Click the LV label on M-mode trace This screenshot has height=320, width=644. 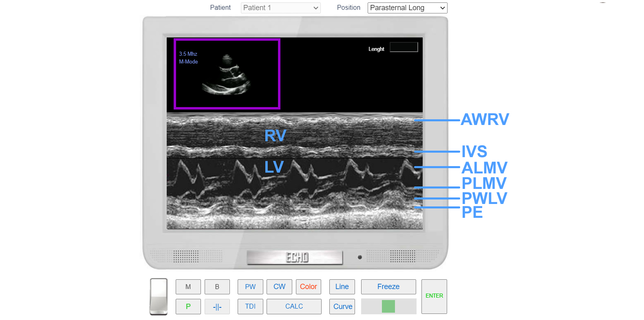point(274,167)
